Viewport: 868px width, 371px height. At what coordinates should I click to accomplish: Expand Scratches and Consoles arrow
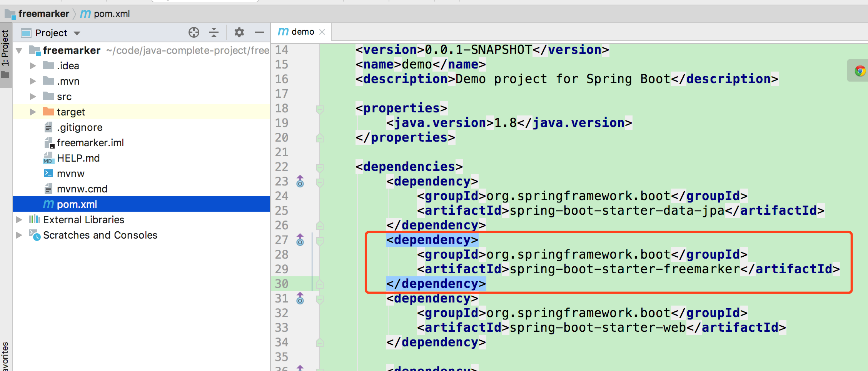19,235
